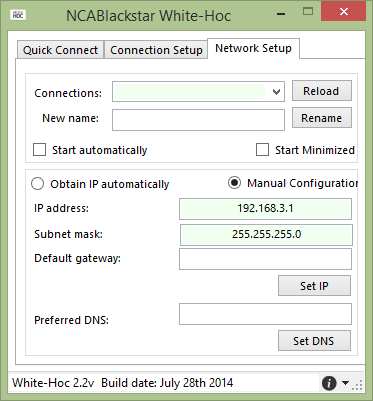Click the Rename button

(x=322, y=118)
